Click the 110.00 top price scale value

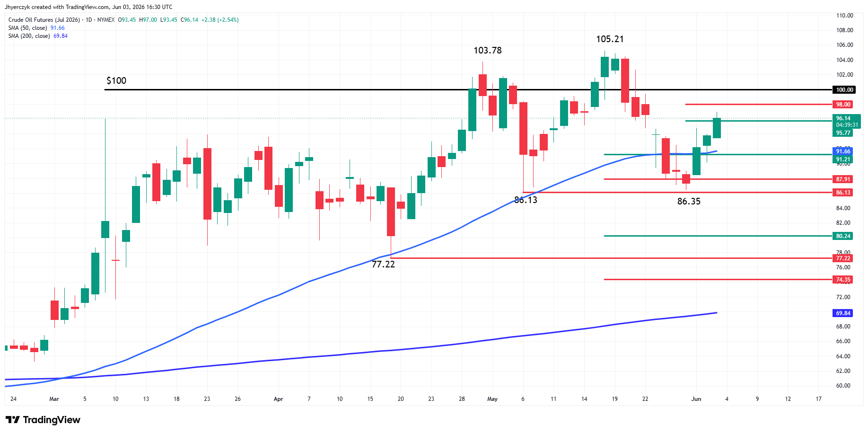[x=844, y=16]
